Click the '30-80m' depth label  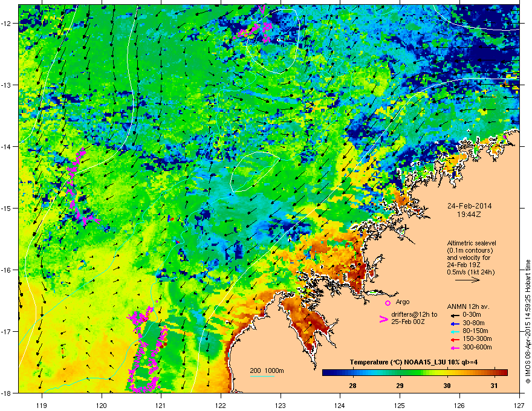(473, 323)
